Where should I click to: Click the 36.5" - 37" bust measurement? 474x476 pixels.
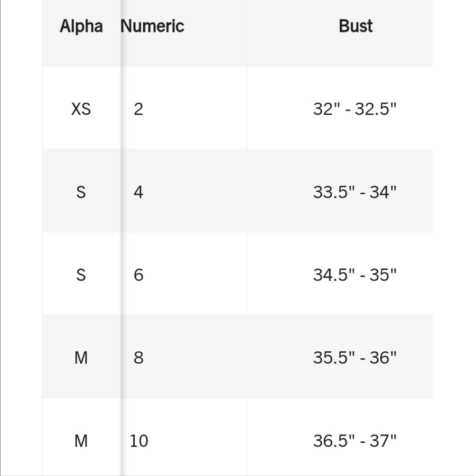coord(355,440)
